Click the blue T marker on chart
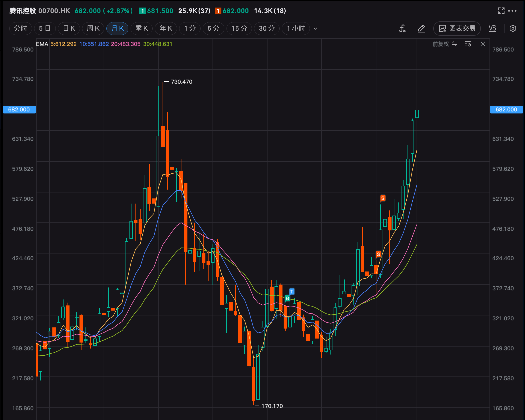525x420 pixels. coord(292,291)
